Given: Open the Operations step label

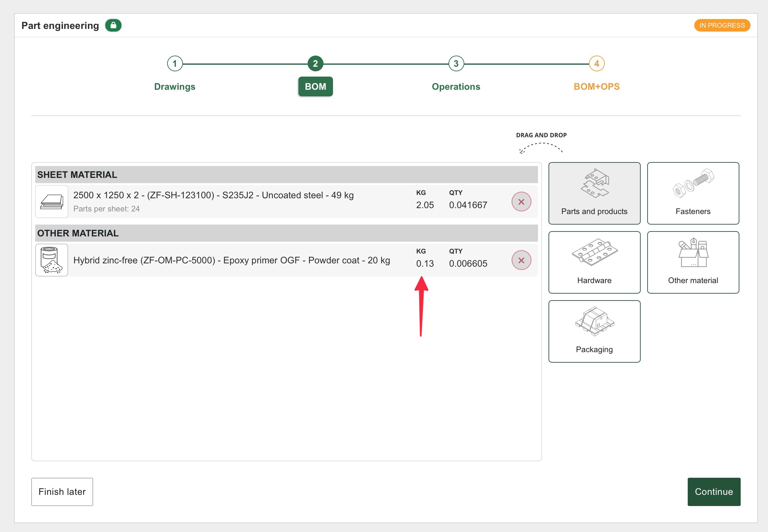Looking at the screenshot, I should pos(456,87).
